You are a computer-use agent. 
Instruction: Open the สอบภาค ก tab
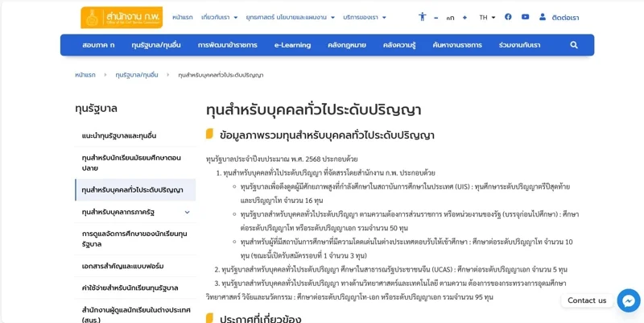[x=98, y=45]
